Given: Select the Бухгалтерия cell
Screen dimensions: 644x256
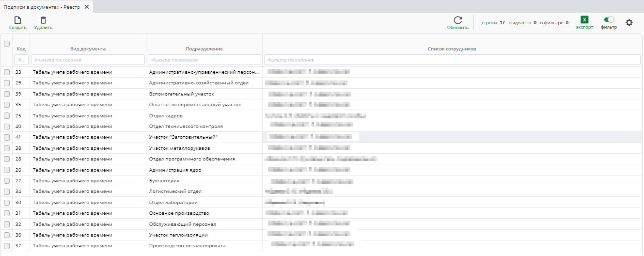Looking at the screenshot, I should (x=204, y=181).
